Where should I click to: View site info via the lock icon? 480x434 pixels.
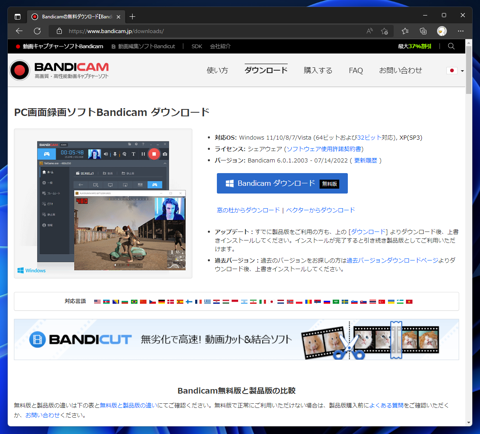coord(59,31)
